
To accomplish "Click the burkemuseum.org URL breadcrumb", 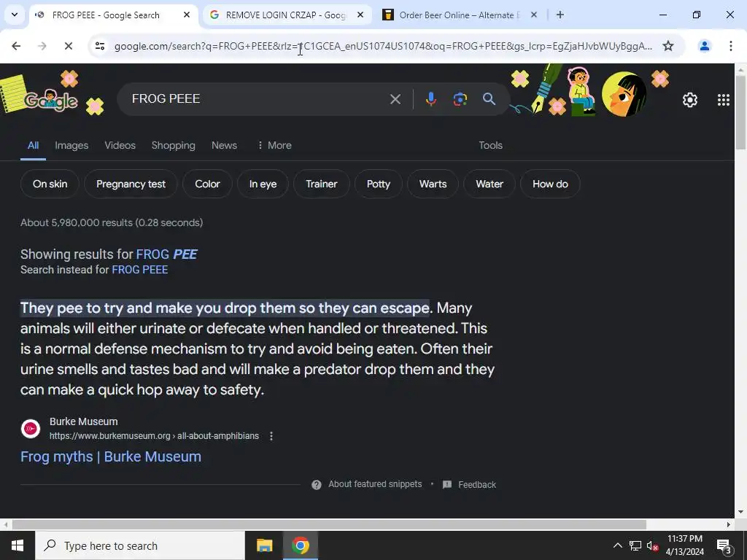I will click(154, 436).
